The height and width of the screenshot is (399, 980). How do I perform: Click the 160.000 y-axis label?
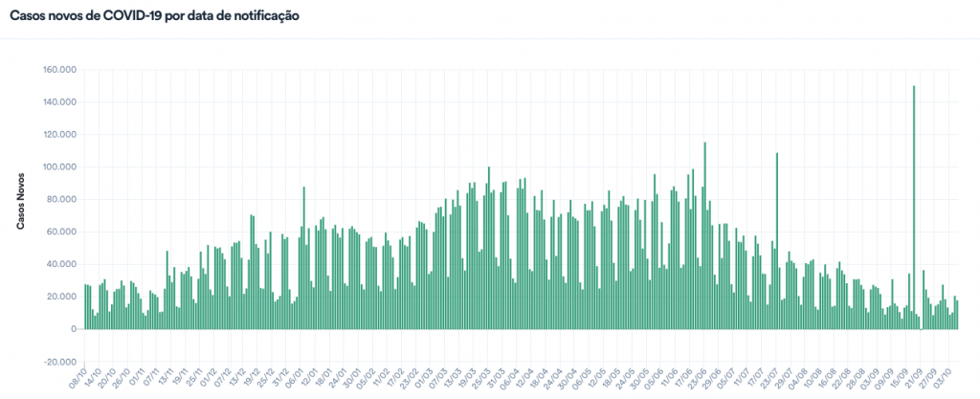(x=59, y=70)
